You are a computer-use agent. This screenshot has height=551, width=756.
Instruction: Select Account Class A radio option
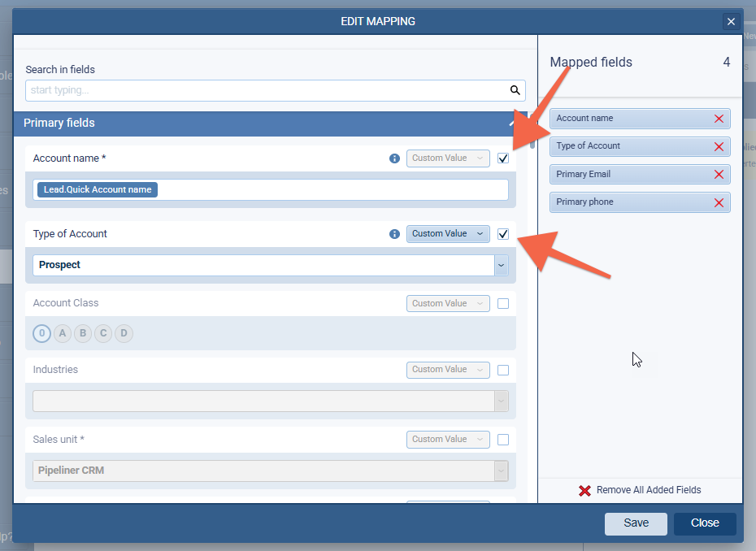click(x=63, y=333)
